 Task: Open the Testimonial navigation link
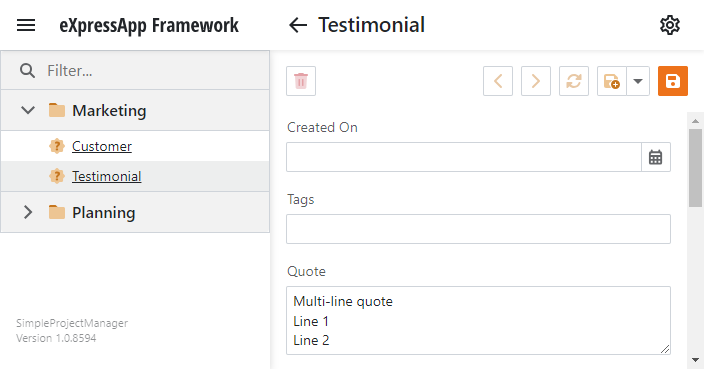click(107, 176)
